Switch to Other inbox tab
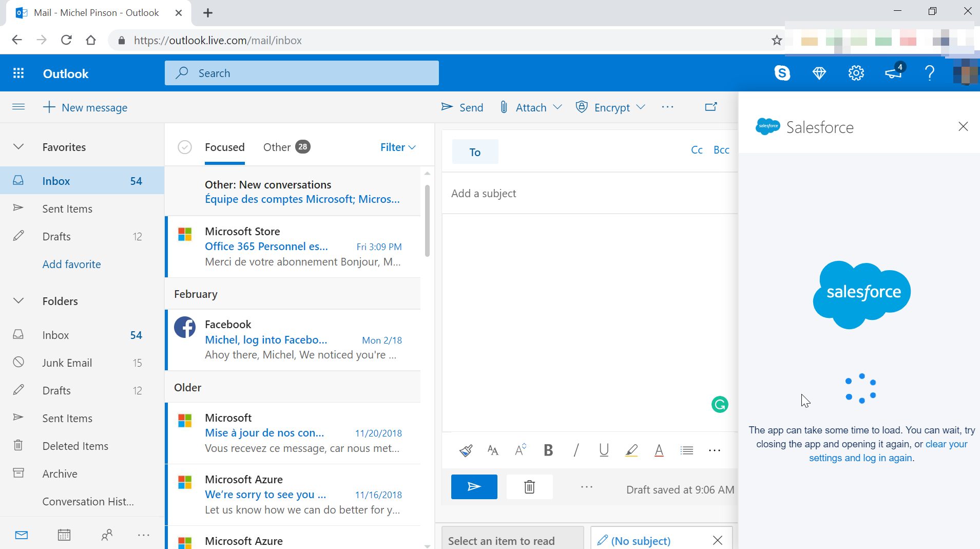980x549 pixels. pyautogui.click(x=286, y=147)
